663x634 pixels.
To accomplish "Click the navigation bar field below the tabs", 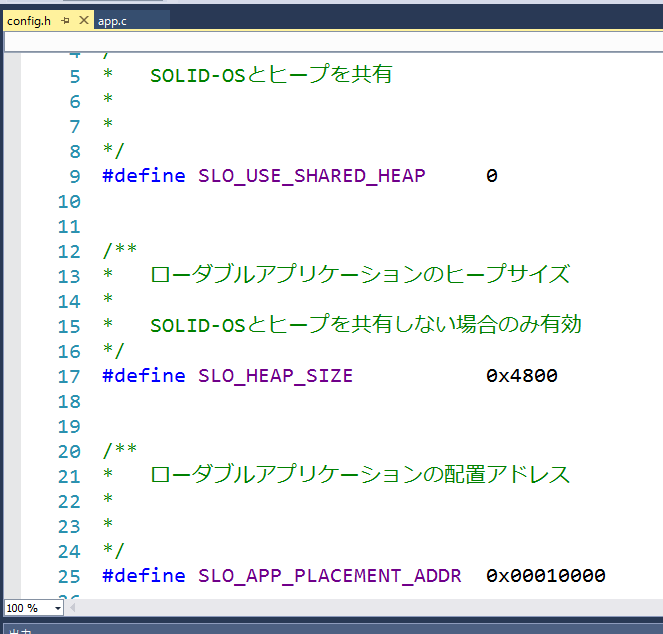I will tap(330, 41).
